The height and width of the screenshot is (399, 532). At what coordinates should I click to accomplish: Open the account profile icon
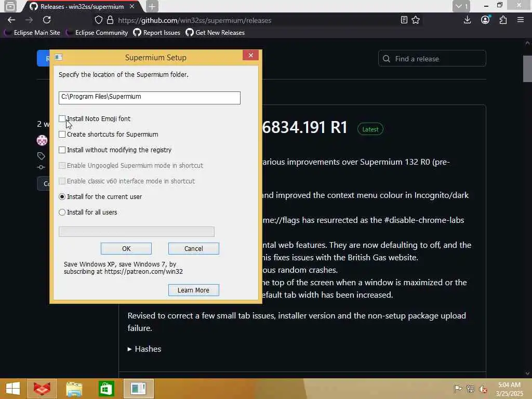coord(485,20)
